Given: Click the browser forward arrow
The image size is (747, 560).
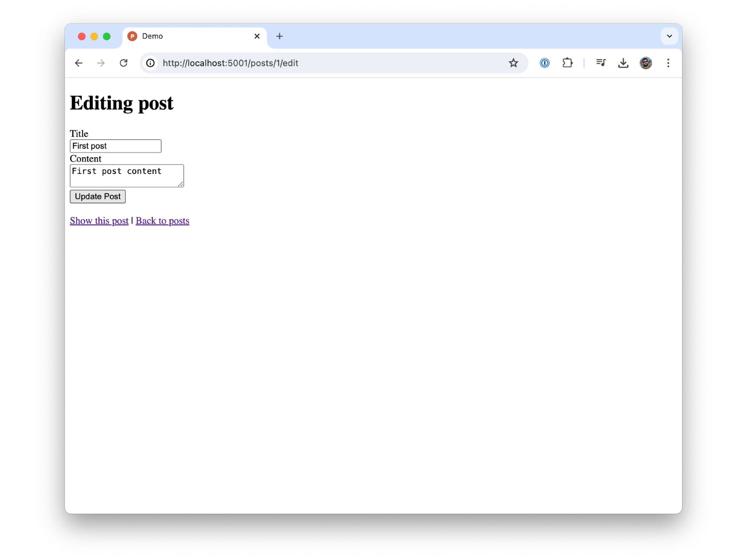Looking at the screenshot, I should pyautogui.click(x=101, y=63).
